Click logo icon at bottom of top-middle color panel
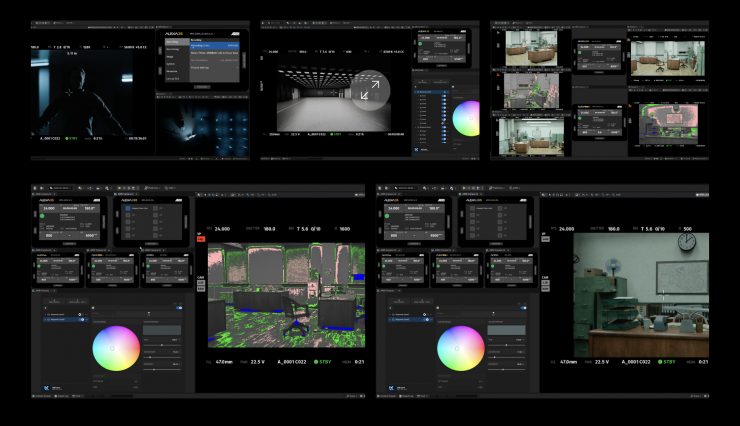The image size is (740, 426). (x=417, y=150)
